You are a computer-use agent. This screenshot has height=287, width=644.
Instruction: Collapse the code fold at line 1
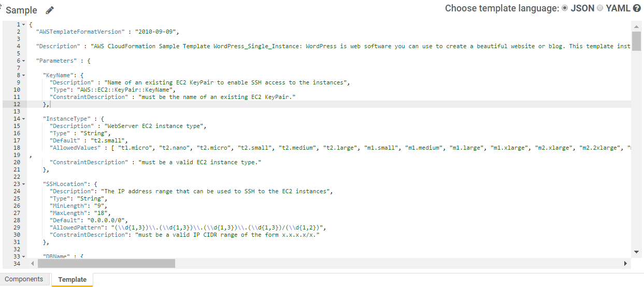pos(24,24)
